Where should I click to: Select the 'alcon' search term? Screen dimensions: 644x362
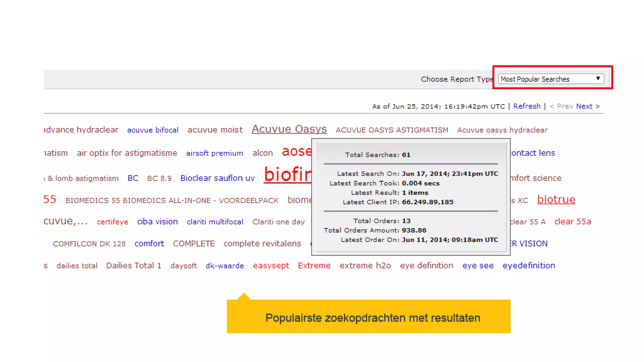(x=262, y=153)
